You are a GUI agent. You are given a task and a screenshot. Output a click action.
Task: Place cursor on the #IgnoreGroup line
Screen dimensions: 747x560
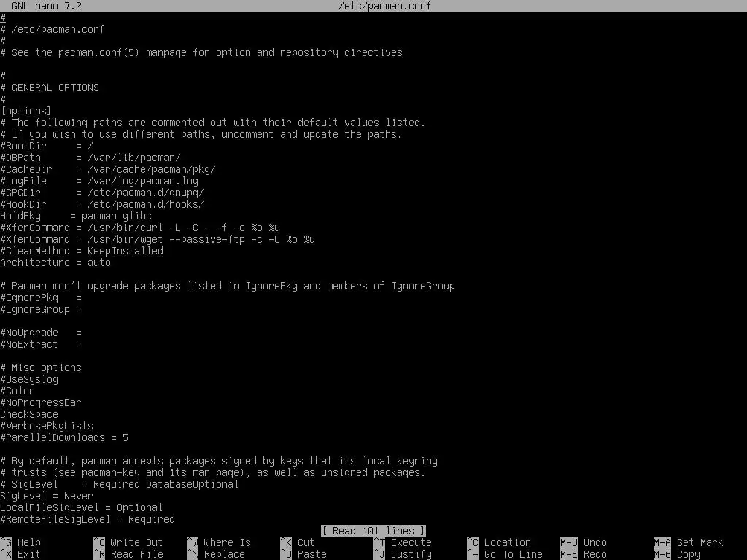[41, 309]
